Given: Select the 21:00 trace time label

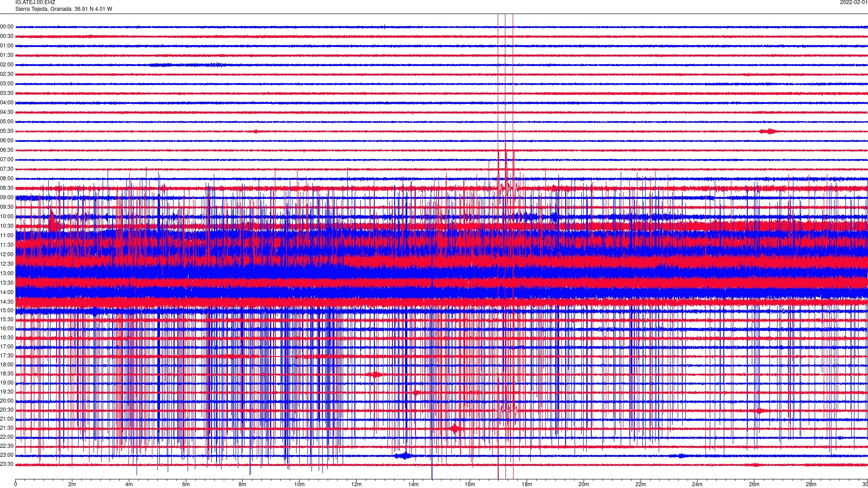Looking at the screenshot, I should tap(7, 419).
